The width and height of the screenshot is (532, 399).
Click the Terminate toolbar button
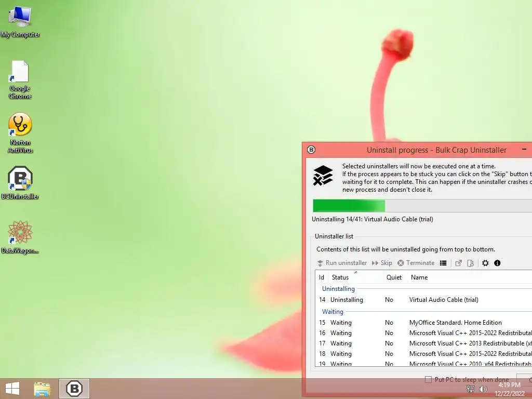click(x=416, y=263)
